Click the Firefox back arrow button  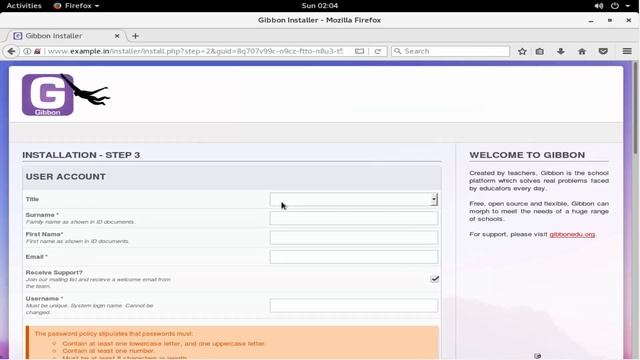11,51
